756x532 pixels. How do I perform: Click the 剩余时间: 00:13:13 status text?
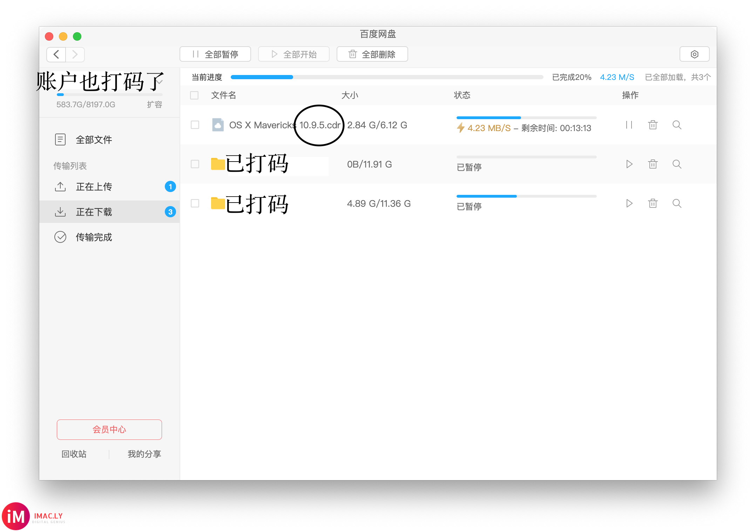pos(556,128)
